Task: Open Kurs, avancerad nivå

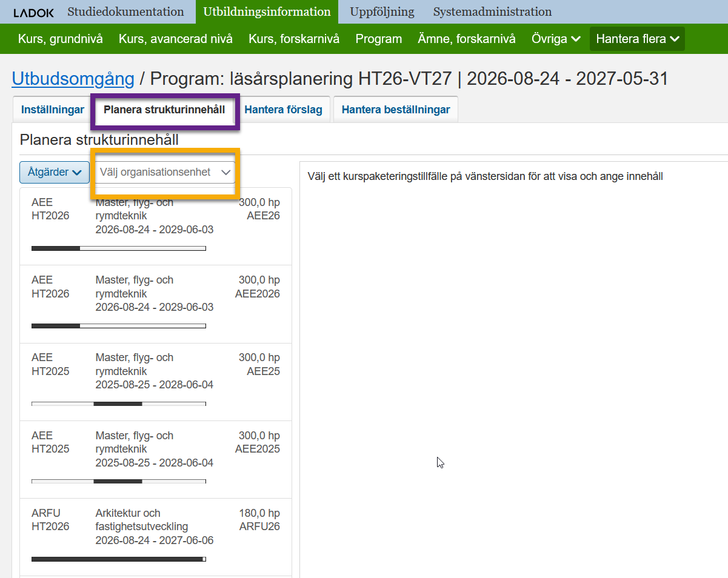Action: 176,39
